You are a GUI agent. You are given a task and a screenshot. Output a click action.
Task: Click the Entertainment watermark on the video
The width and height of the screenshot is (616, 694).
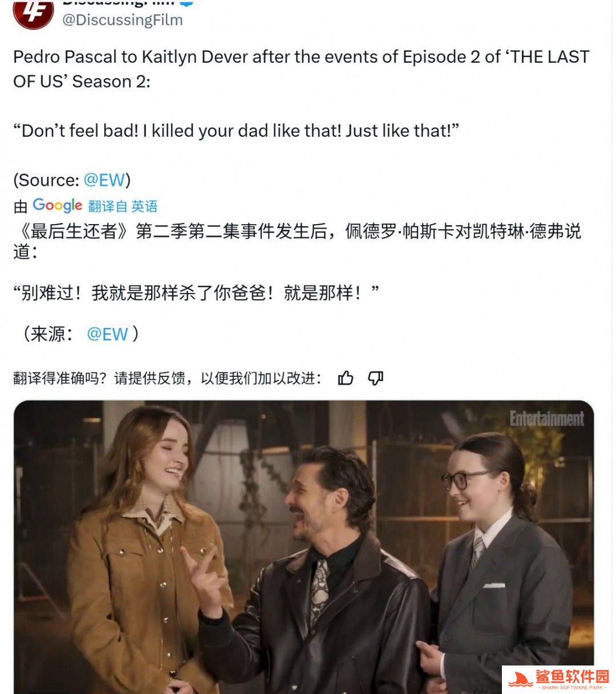tap(546, 419)
